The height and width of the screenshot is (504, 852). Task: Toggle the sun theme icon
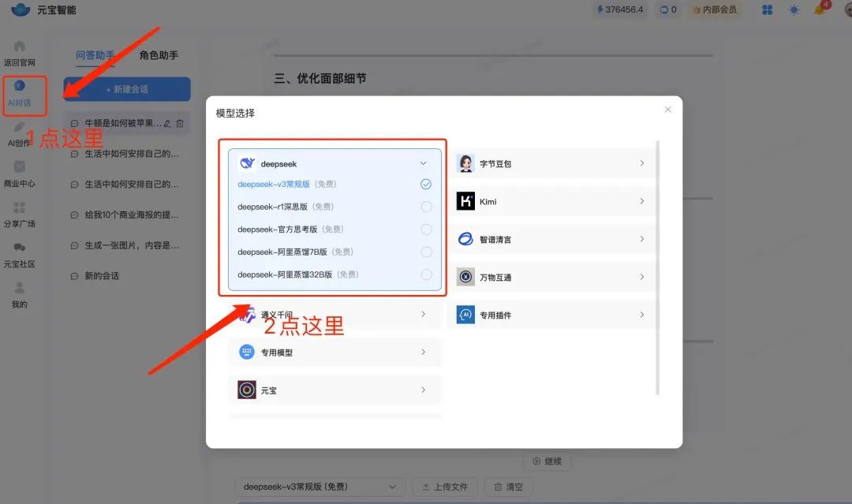tap(794, 9)
